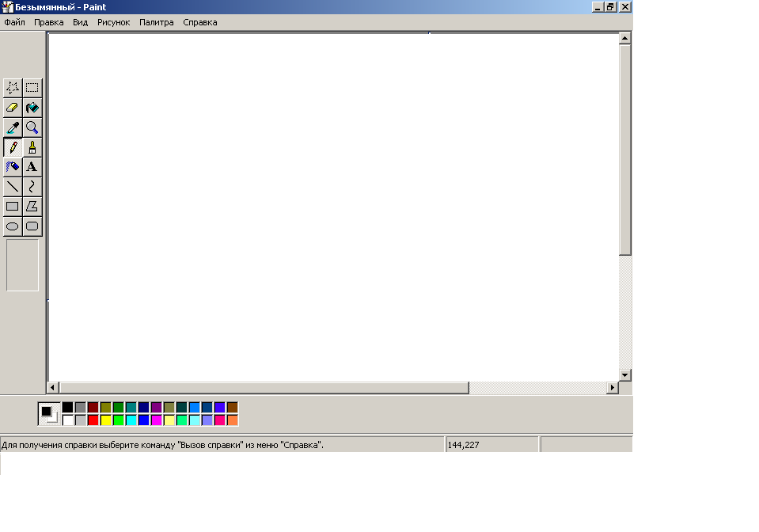Select the rectangular Select tool
This screenshot has height=532, width=759.
click(32, 88)
